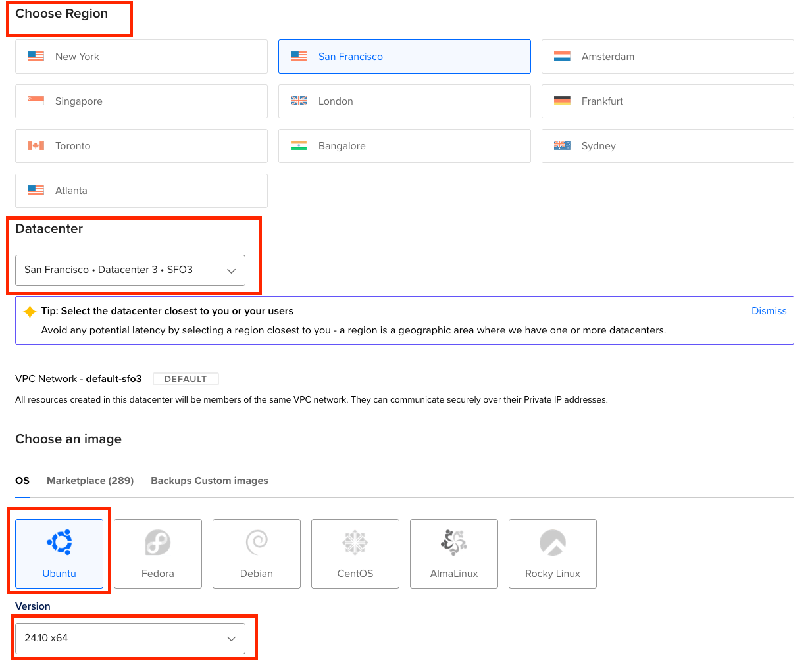
Task: Choose the Sydney region
Action: (668, 146)
